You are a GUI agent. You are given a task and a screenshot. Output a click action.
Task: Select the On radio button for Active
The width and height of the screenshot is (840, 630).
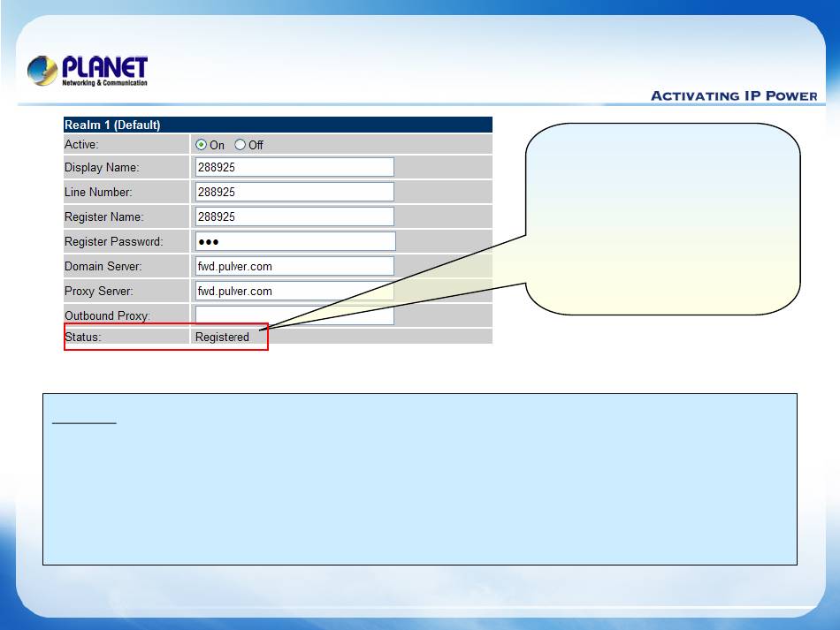(x=201, y=145)
